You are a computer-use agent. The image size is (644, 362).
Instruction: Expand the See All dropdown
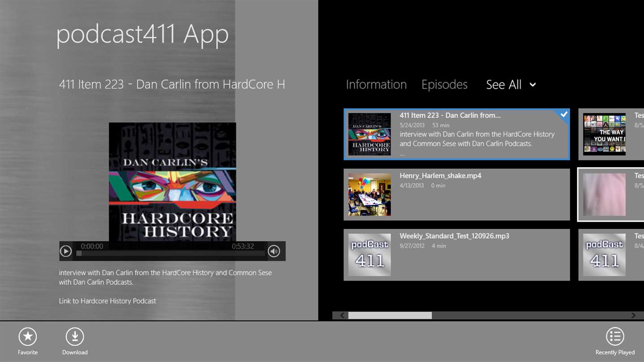[511, 84]
